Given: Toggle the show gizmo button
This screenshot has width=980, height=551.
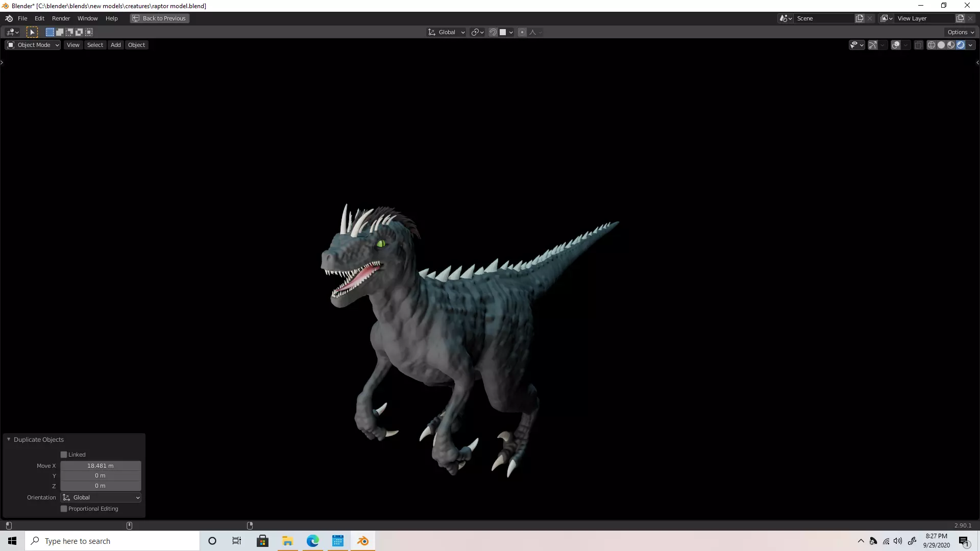Looking at the screenshot, I should coord(873,45).
